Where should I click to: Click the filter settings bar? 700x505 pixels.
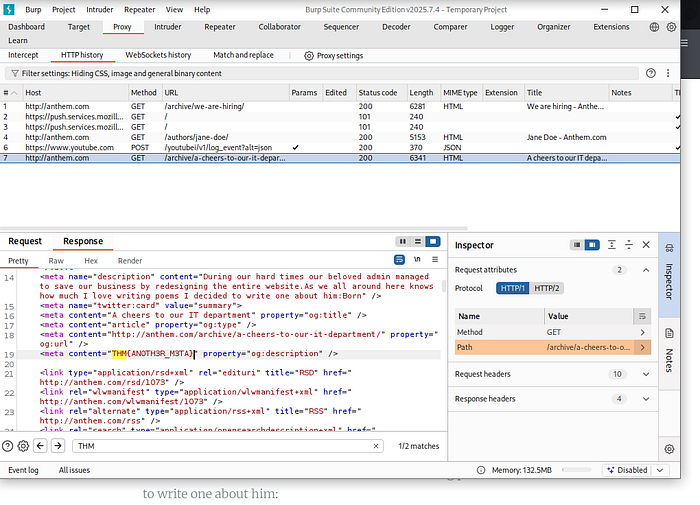(321, 73)
